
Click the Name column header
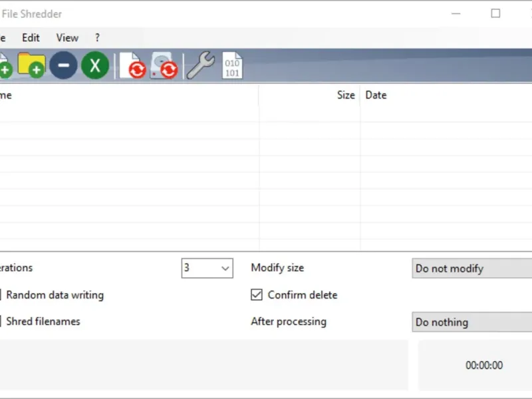(129, 95)
